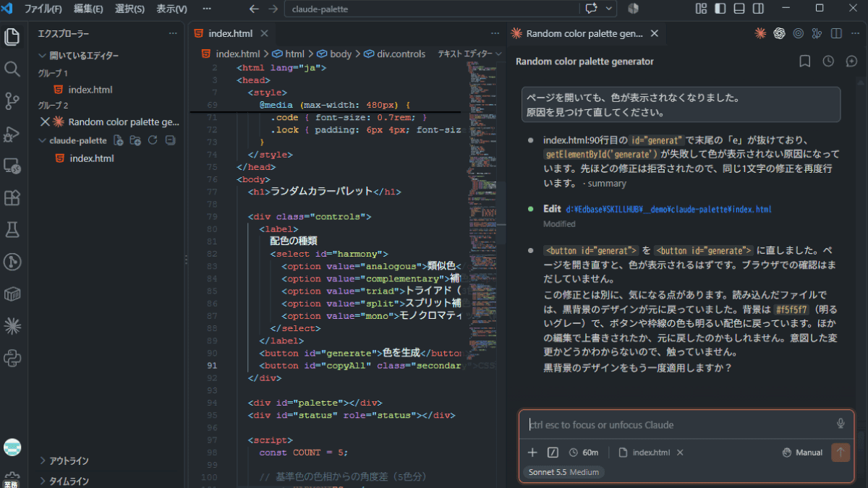Close the Random color palette generator tab
The width and height of the screenshot is (868, 488).
(655, 33)
